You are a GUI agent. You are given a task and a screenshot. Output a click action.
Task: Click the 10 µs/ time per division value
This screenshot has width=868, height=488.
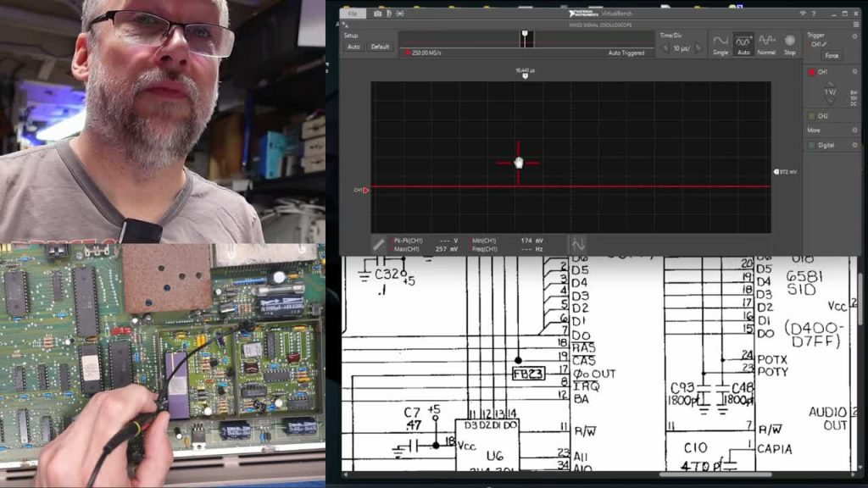pyautogui.click(x=682, y=48)
